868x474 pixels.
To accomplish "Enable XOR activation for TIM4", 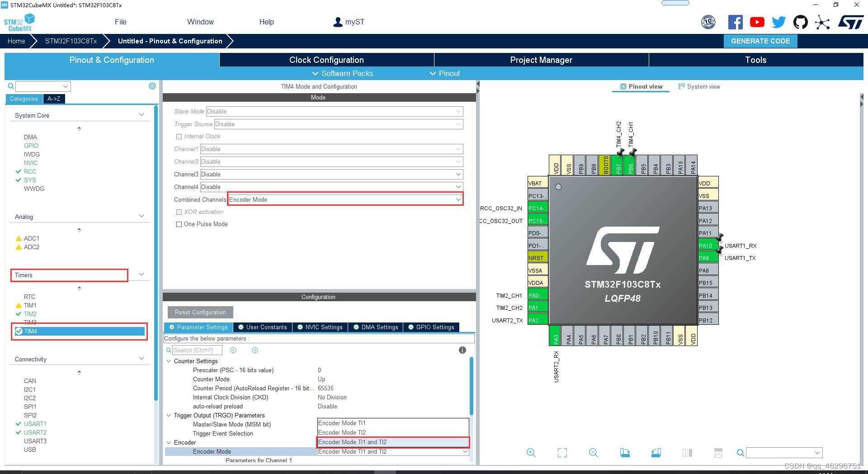I will point(179,212).
